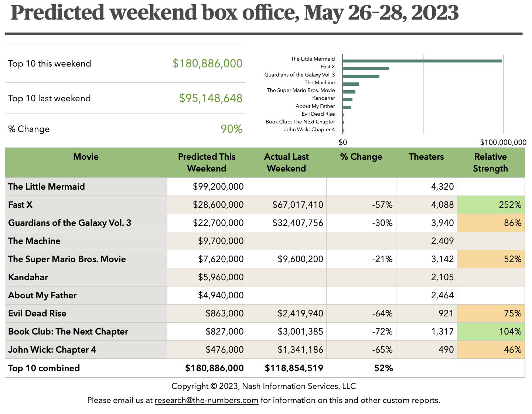Click the copyright Nash Information Services text
Screen dimensions: 532x414
coord(264,386)
